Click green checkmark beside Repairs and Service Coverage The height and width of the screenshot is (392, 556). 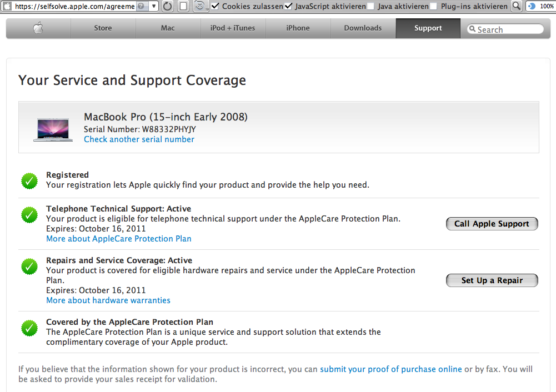(29, 267)
